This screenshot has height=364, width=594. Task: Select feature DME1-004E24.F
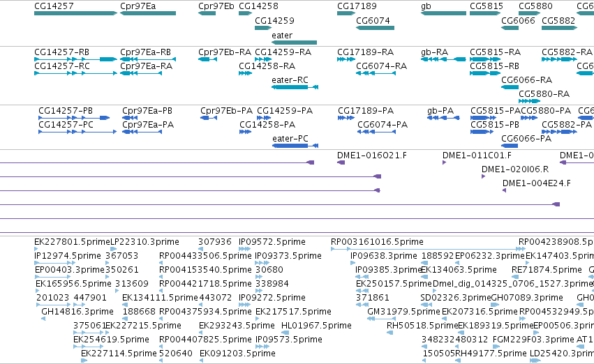[x=504, y=190]
